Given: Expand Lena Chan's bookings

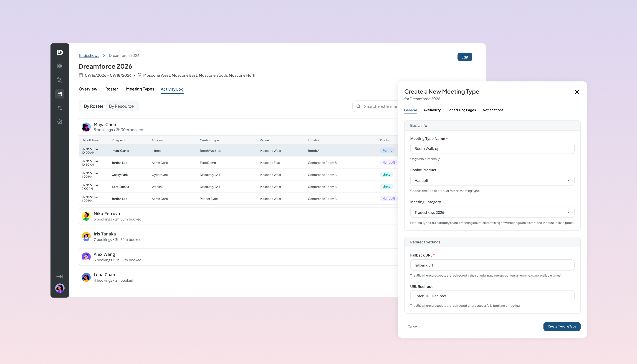Looking at the screenshot, I should click(238, 277).
